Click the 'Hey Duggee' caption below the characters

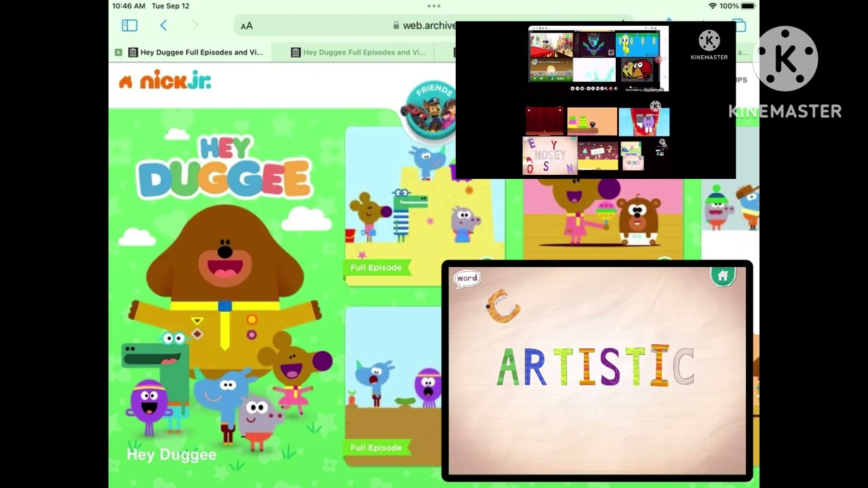coord(172,455)
